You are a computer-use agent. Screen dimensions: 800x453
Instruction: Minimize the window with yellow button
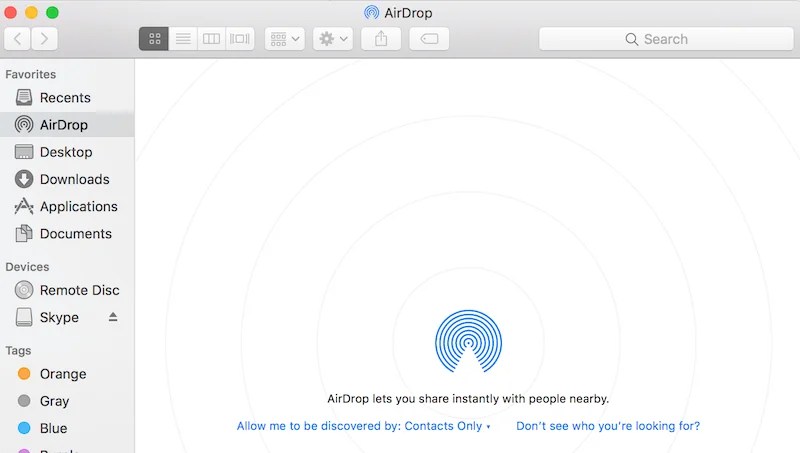point(31,12)
